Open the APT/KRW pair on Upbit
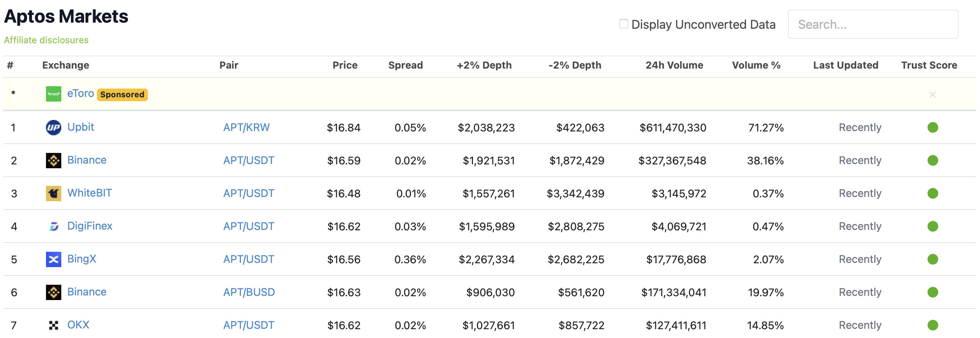The width and height of the screenshot is (980, 338). tap(246, 127)
